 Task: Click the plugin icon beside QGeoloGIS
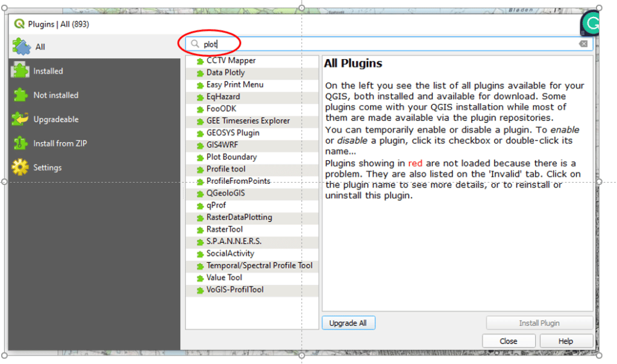pyautogui.click(x=200, y=193)
